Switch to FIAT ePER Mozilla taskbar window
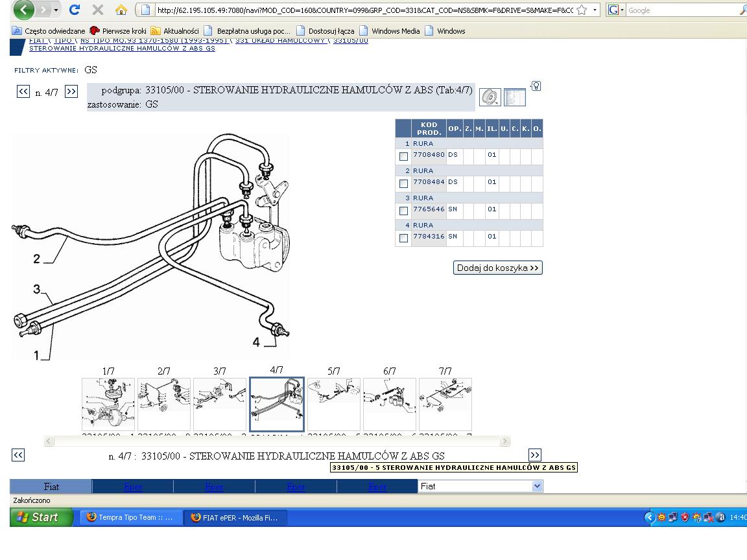The image size is (747, 560). tap(235, 517)
